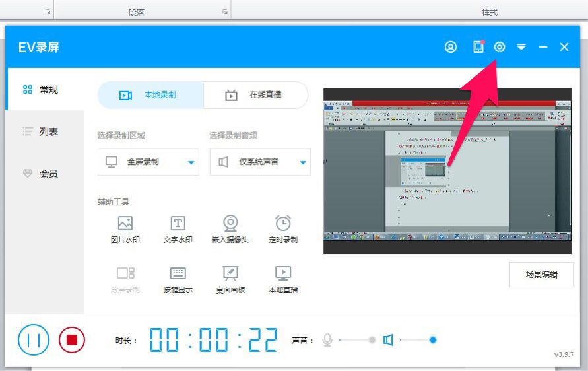
Task: Switch to the 常规 sidebar tab
Action: [45, 89]
